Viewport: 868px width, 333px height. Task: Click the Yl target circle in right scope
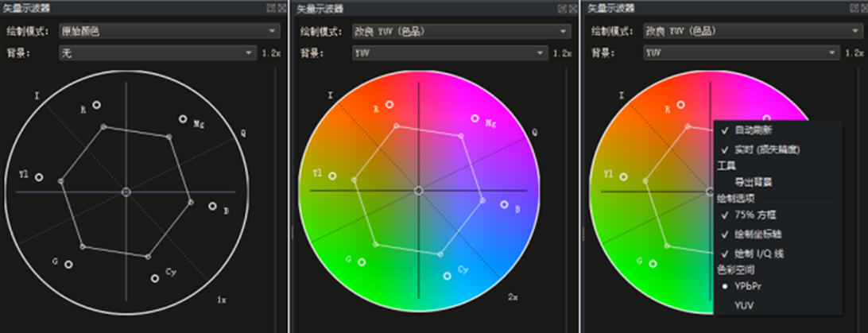[x=622, y=176]
